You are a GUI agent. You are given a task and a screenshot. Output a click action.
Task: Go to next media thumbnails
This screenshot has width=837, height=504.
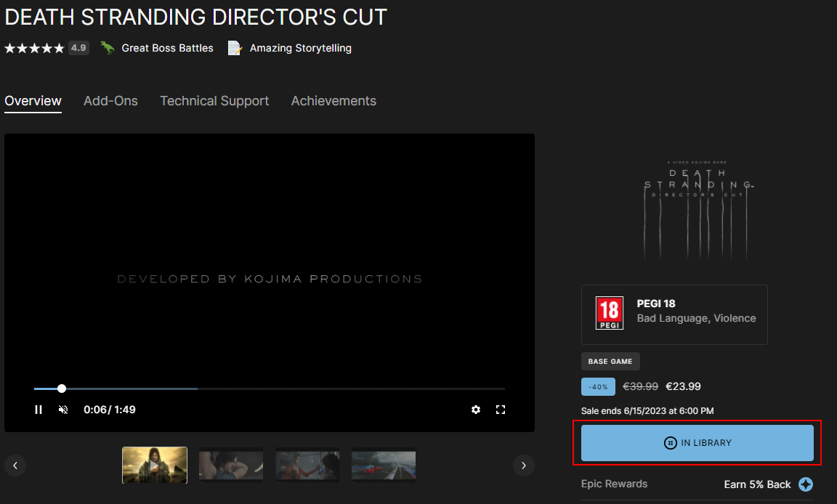coord(524,466)
